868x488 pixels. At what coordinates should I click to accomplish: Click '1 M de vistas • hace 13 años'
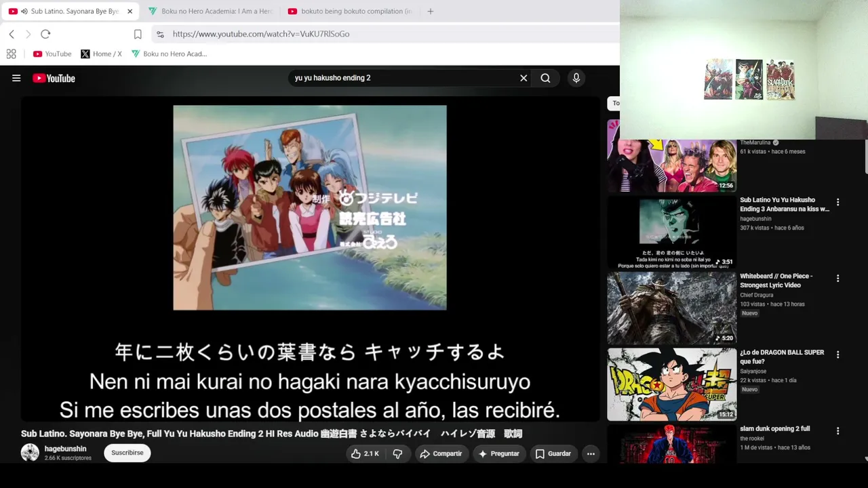coord(775,447)
